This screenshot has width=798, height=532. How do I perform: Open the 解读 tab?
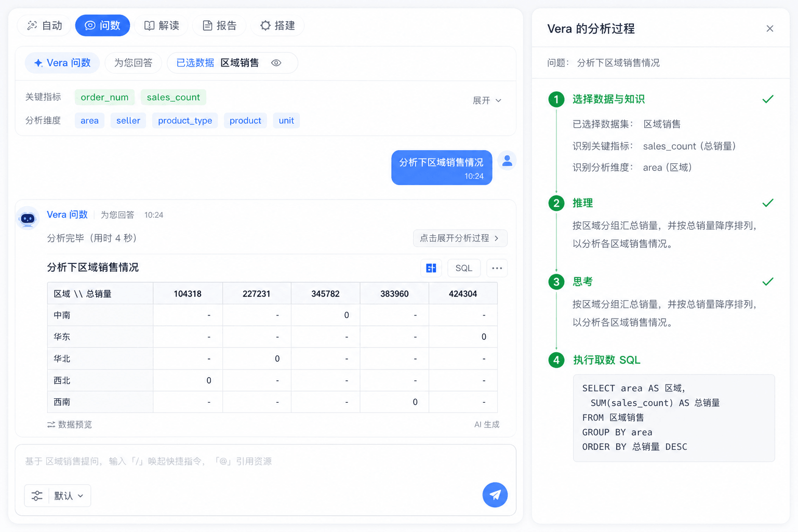pos(162,25)
